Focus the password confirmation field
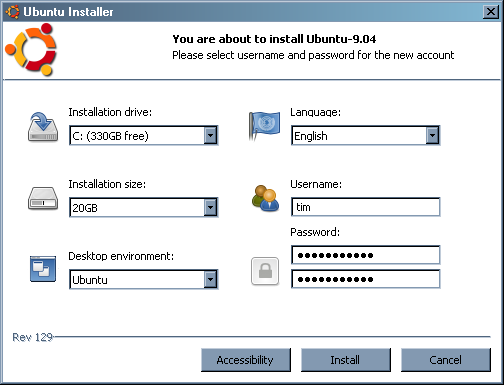 pyautogui.click(x=366, y=279)
